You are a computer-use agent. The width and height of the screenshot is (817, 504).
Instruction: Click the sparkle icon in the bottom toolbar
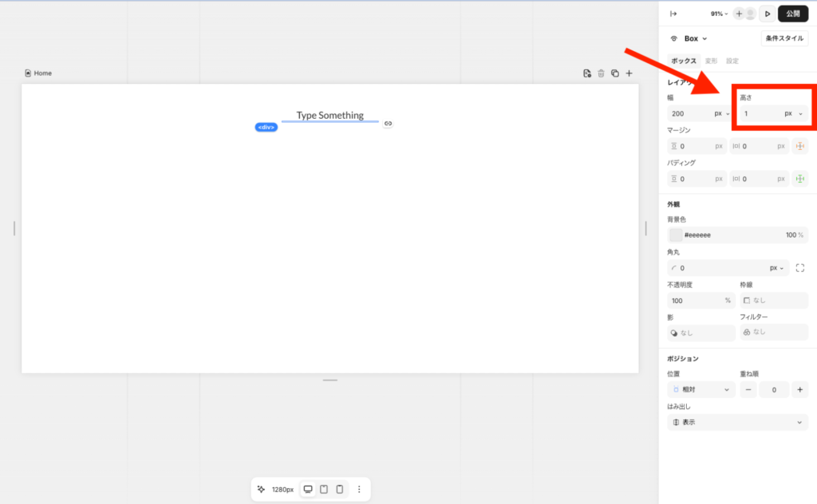pos(261,489)
